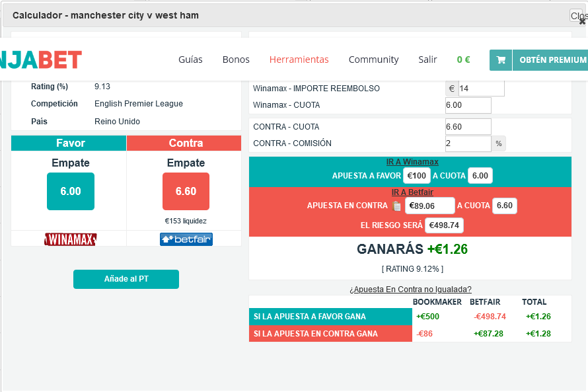Click the RATING 9.12% text
The height and width of the screenshot is (392, 588).
[x=412, y=269]
